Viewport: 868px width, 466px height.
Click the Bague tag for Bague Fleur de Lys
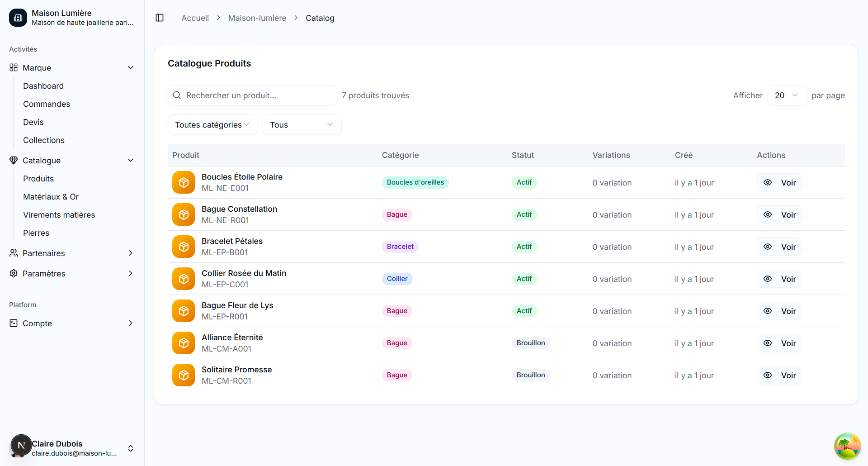(x=397, y=311)
